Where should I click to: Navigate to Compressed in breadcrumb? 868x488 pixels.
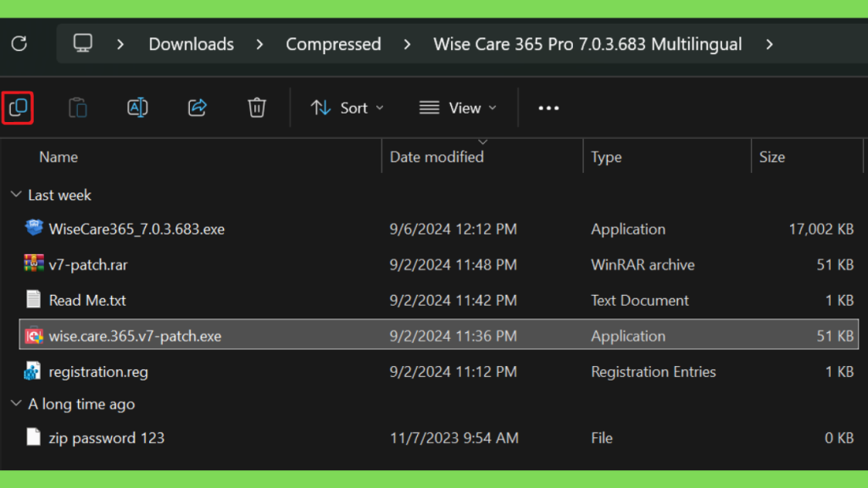333,44
